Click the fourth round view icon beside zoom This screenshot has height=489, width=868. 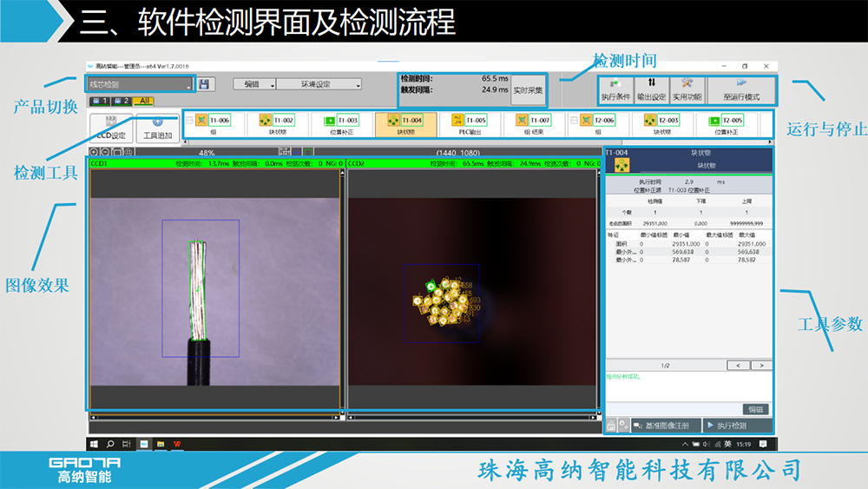(128, 152)
